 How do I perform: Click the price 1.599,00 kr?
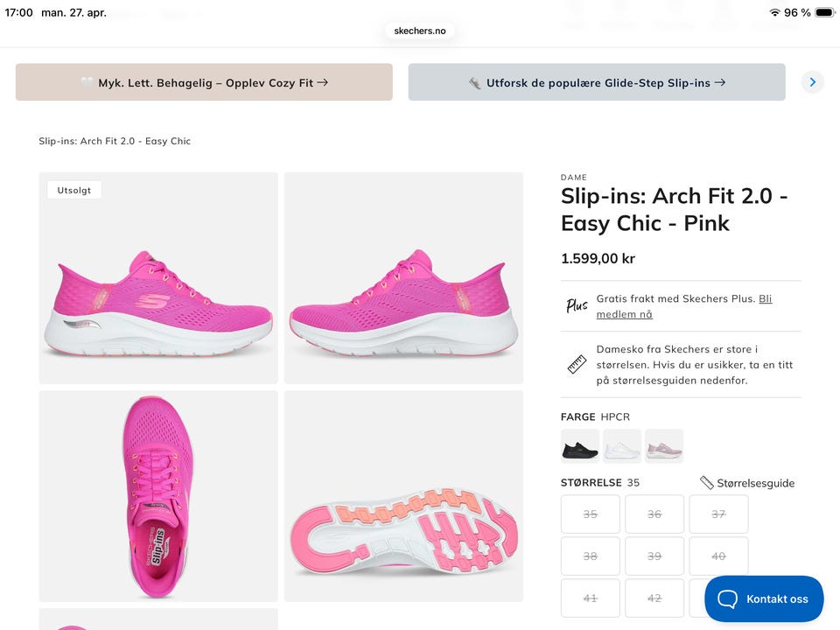tap(598, 259)
